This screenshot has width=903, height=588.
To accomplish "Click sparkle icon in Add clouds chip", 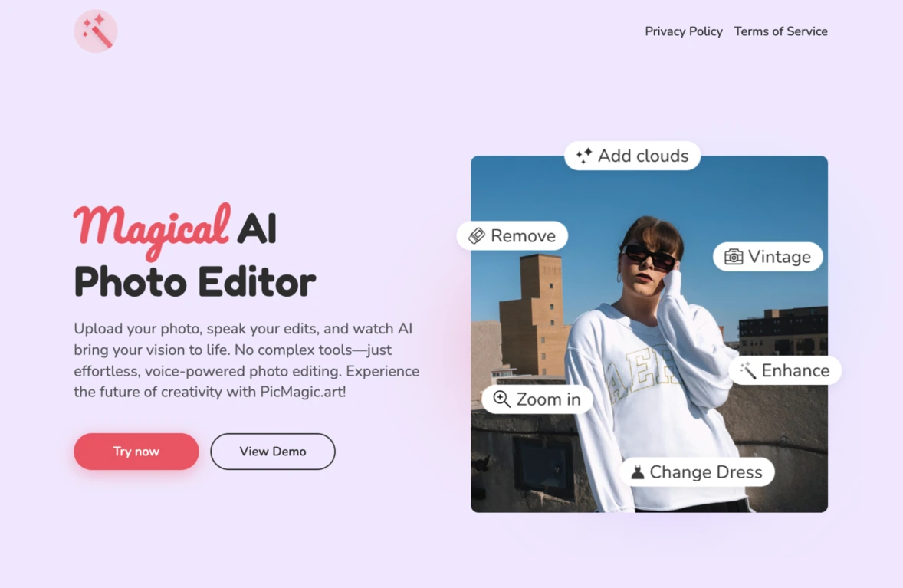I will coord(584,156).
